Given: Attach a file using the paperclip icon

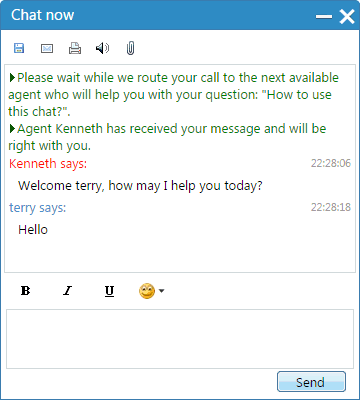Looking at the screenshot, I should [x=130, y=48].
